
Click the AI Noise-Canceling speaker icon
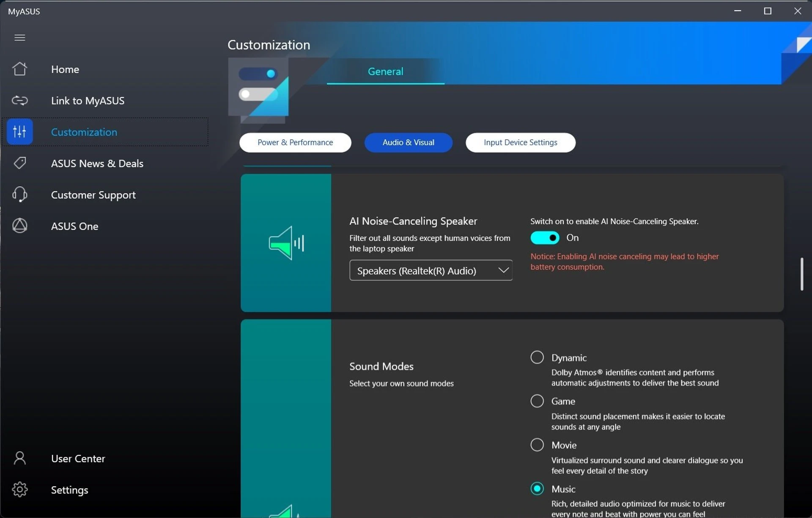pyautogui.click(x=286, y=243)
